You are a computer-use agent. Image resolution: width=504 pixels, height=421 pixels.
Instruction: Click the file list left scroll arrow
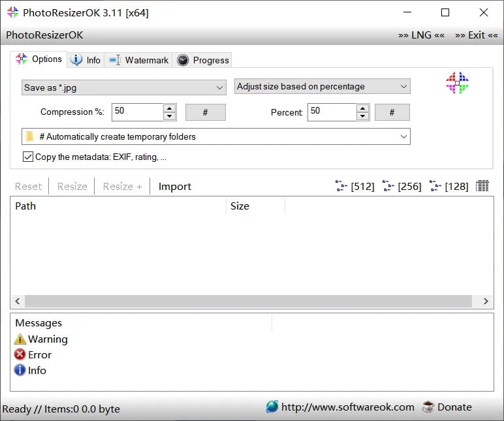click(18, 301)
